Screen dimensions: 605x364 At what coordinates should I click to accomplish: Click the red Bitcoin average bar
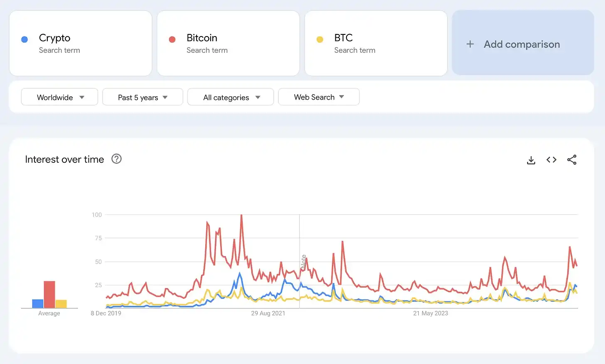tap(49, 294)
